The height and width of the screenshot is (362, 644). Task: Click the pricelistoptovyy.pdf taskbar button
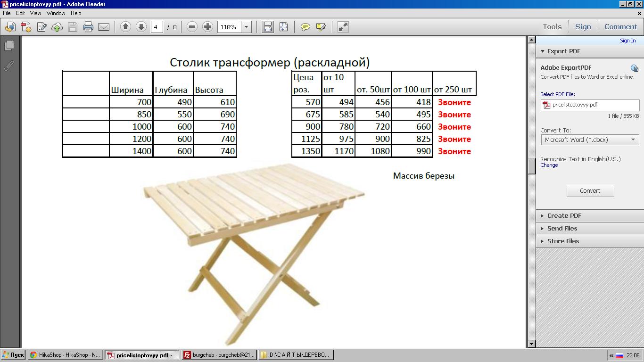pos(142,355)
